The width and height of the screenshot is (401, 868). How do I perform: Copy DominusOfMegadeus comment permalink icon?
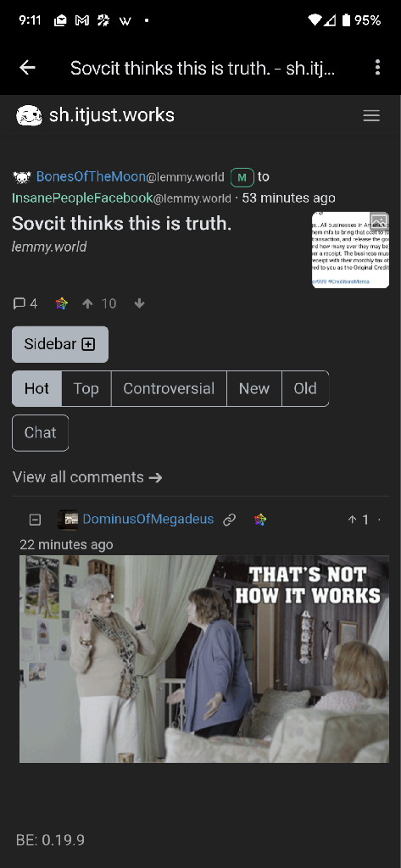point(229,520)
